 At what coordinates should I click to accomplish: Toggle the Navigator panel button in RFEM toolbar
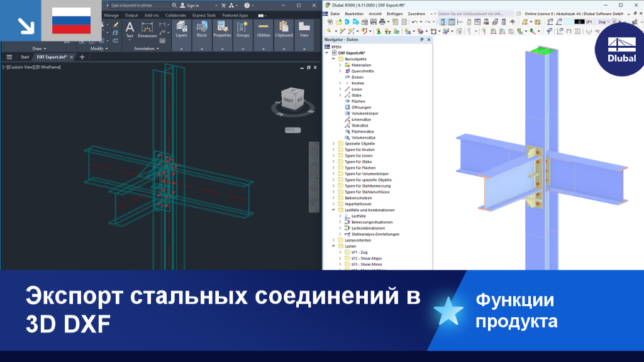coord(443,22)
